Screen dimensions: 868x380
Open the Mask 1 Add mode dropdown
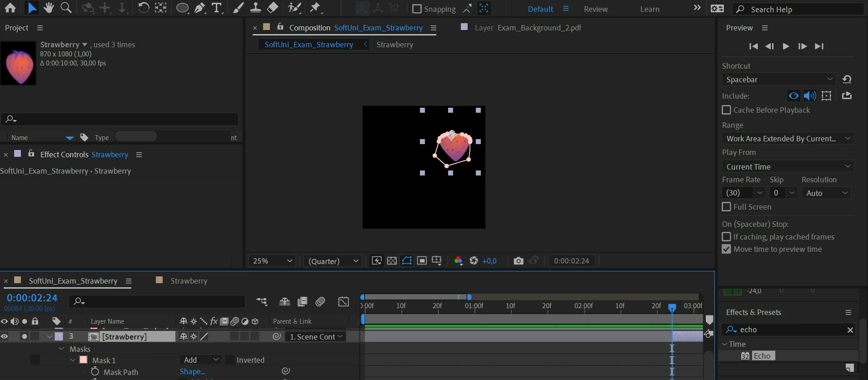(x=200, y=360)
